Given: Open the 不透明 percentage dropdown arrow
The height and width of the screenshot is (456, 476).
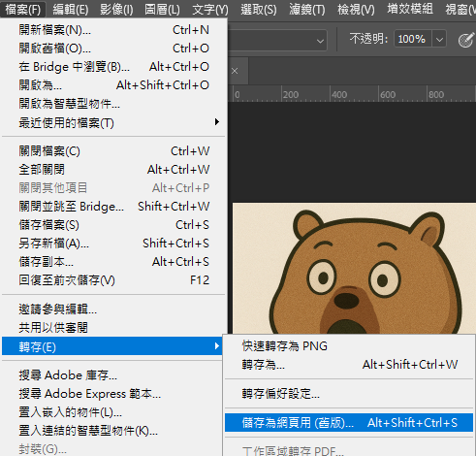Looking at the screenshot, I should (439, 40).
